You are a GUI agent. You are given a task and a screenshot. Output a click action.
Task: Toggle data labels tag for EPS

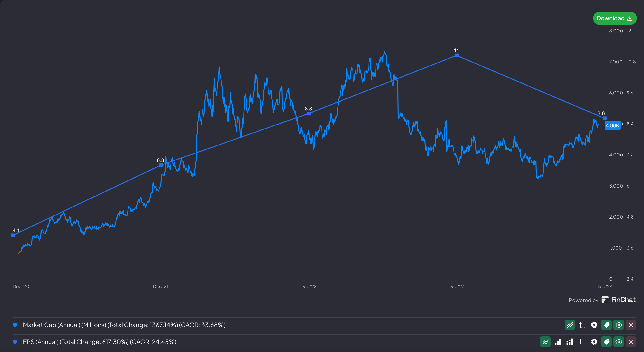[x=606, y=342]
